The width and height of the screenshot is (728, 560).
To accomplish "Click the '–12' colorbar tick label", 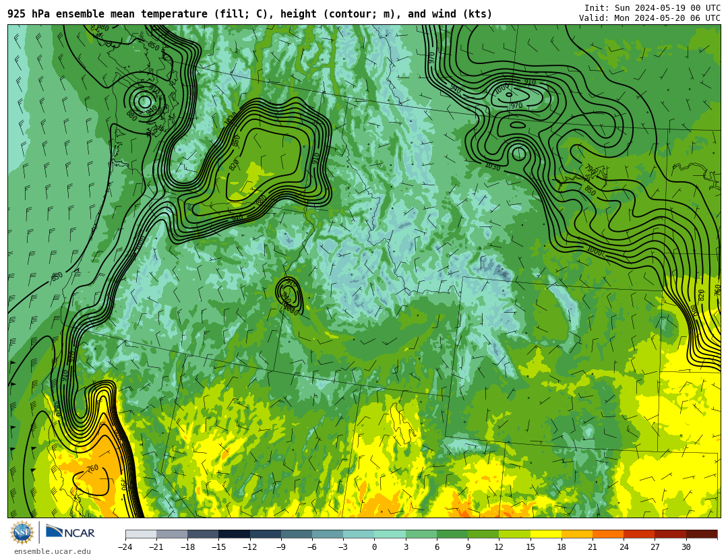I will [250, 547].
